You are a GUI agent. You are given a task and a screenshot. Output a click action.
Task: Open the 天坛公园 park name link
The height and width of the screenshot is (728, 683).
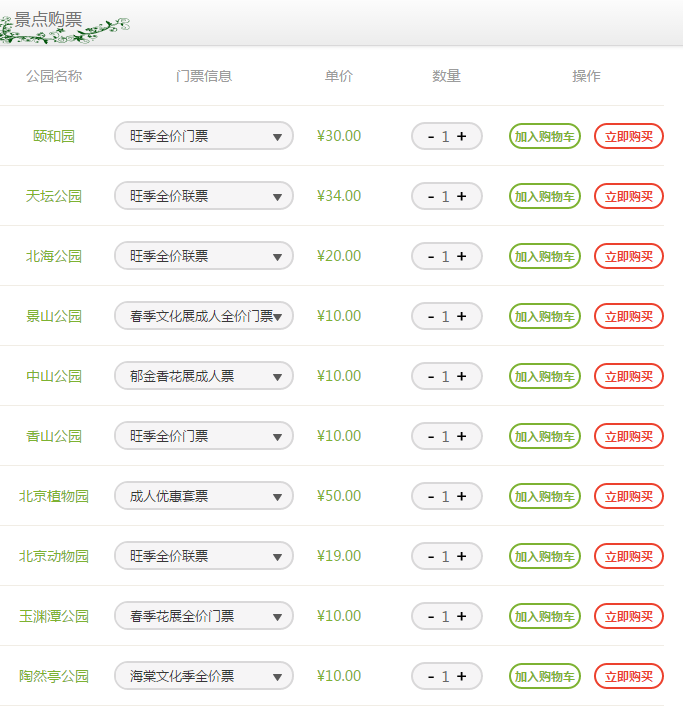tap(54, 196)
